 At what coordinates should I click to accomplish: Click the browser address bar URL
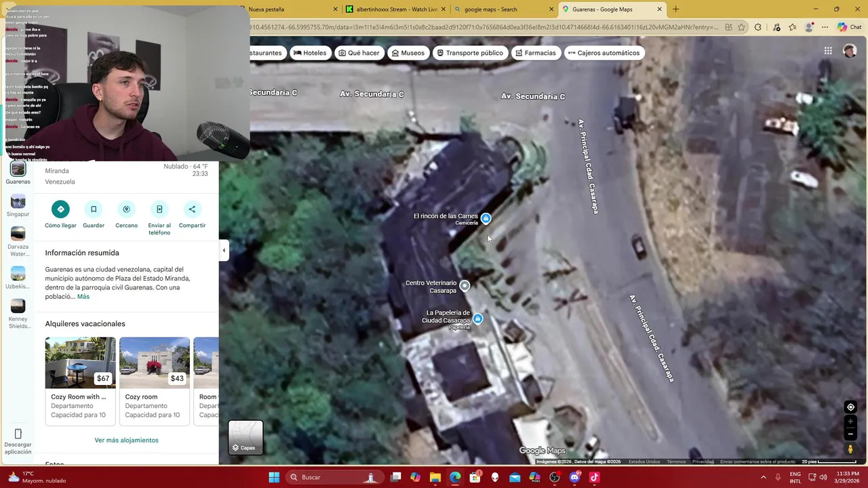[x=484, y=27]
